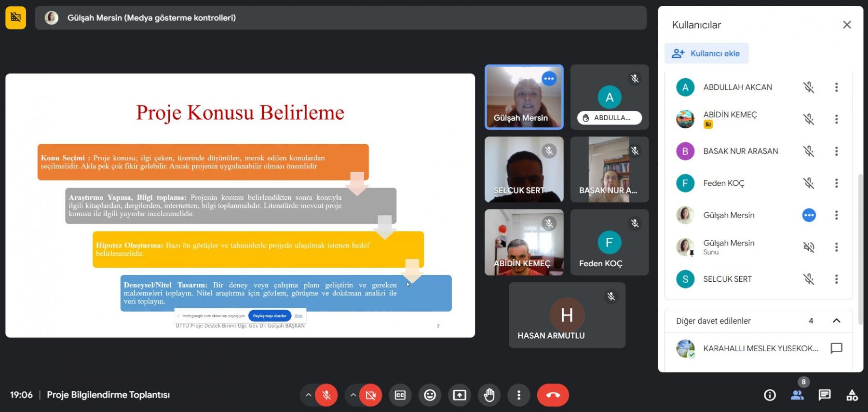Click the Kullanıcı ekle button

coord(706,54)
